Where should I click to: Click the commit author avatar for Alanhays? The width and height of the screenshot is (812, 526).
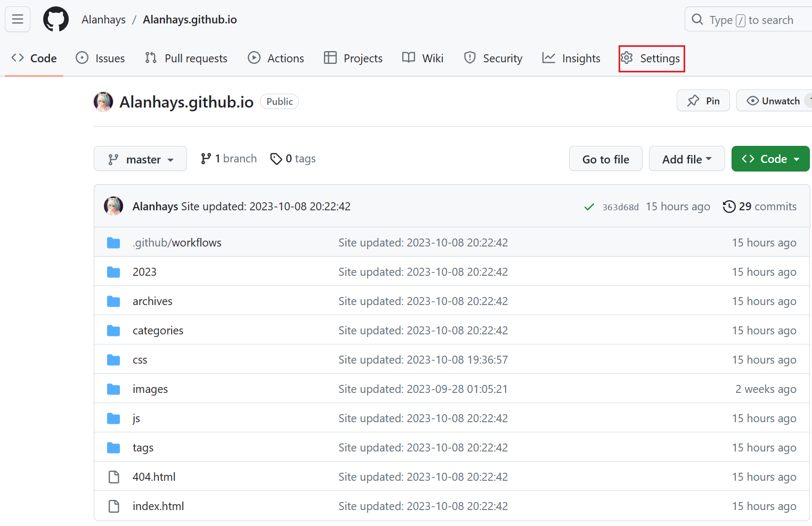[x=113, y=206]
